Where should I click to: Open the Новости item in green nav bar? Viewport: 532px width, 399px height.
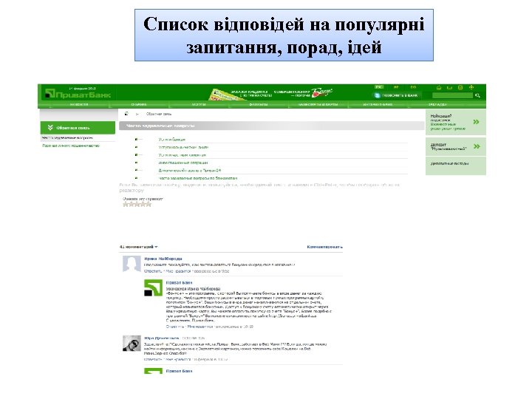79,104
